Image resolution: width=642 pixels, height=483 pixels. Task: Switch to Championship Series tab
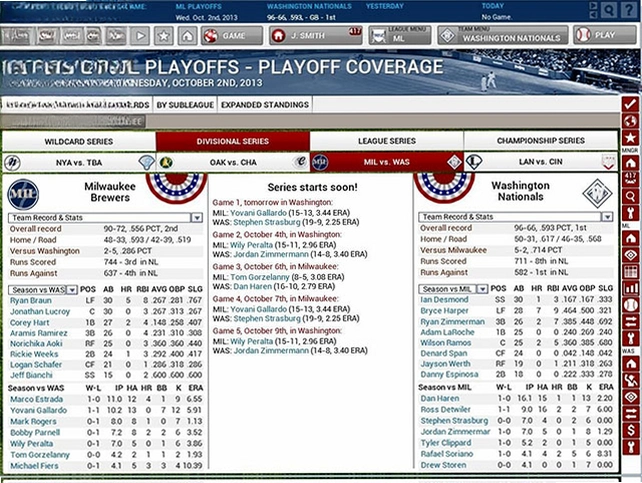pos(540,140)
